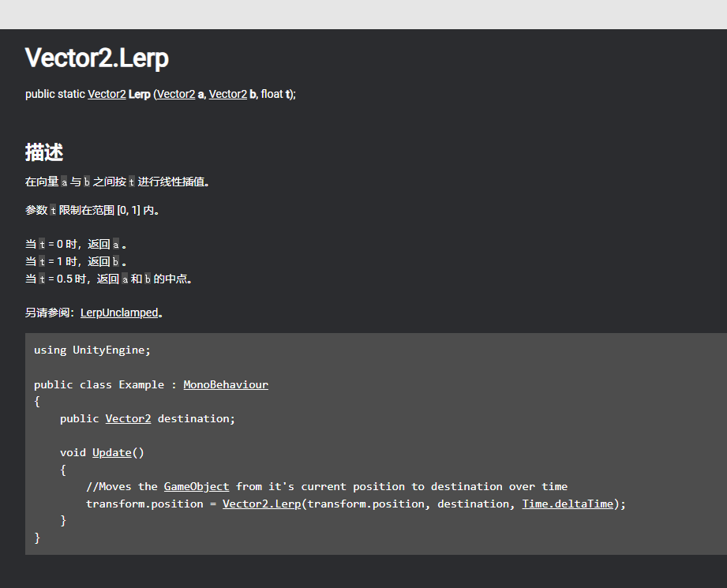Open the Time.deltaTime link
This screenshot has width=727, height=588.
tap(568, 504)
